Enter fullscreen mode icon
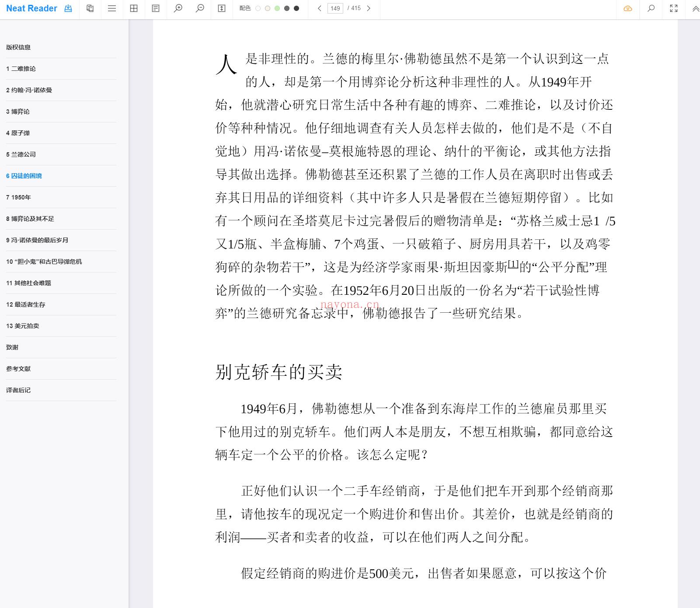 click(674, 8)
